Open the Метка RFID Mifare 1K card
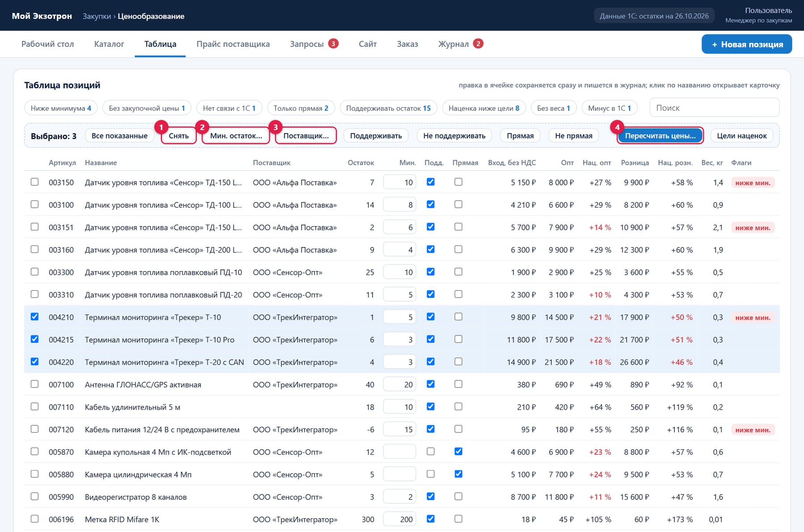The image size is (804, 532). point(122,519)
